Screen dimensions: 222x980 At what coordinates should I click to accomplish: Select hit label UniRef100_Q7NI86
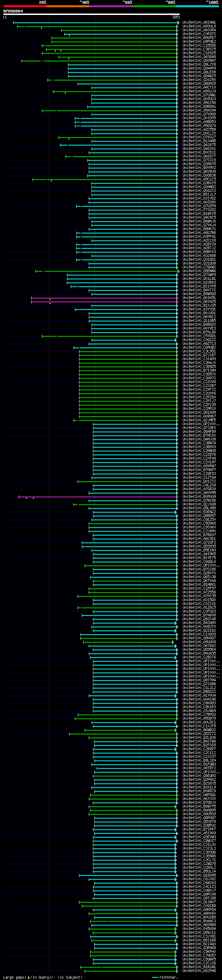coord(199,500)
